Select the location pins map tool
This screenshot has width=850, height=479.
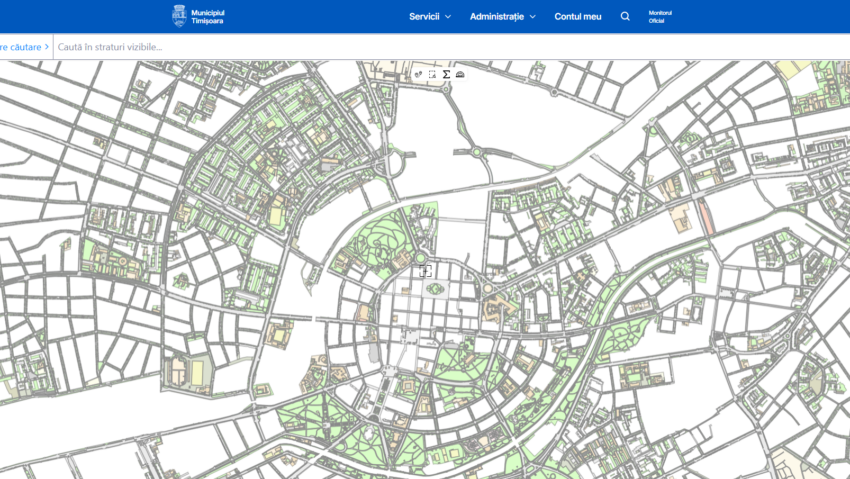click(418, 74)
